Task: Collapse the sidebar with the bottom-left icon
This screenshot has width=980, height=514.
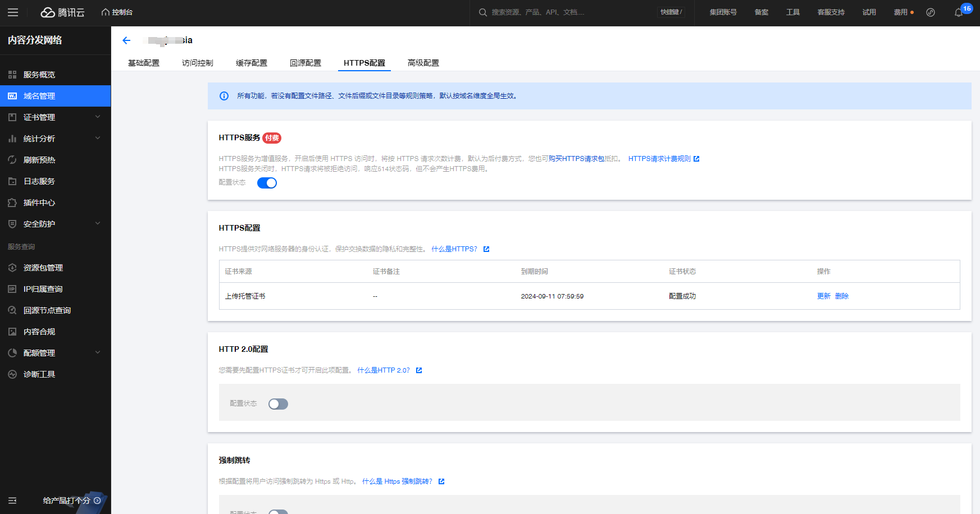Action: point(12,501)
